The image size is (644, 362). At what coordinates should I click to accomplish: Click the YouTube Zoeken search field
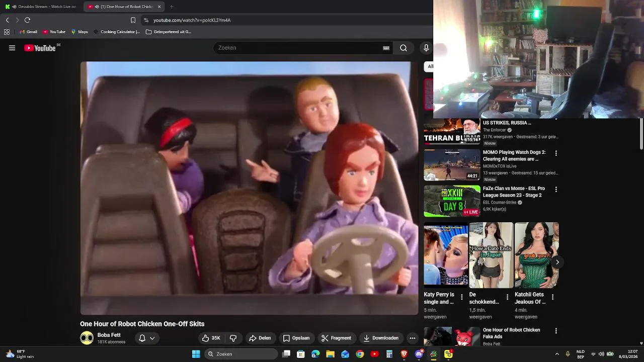299,48
